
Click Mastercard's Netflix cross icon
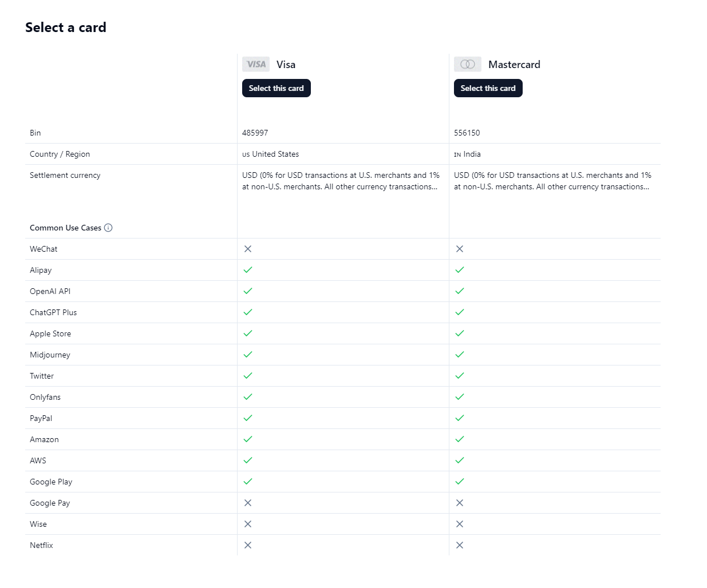(460, 545)
